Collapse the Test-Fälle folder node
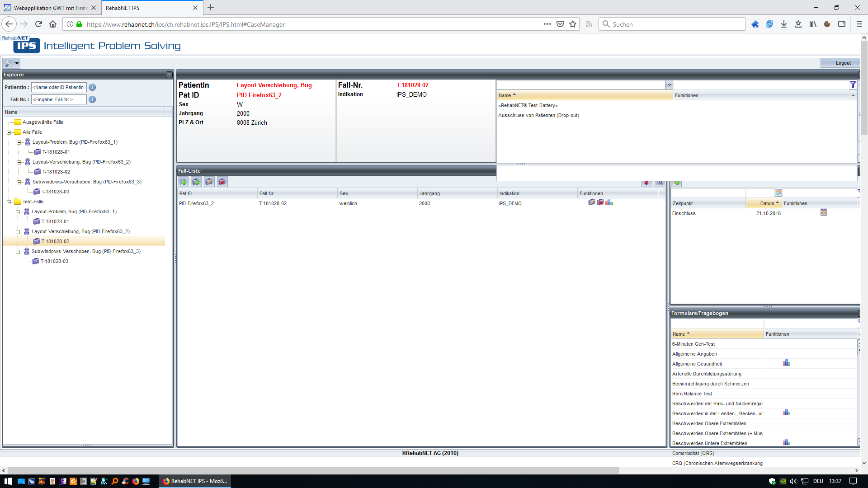Screen dimensions: 868x488 tap(9, 202)
